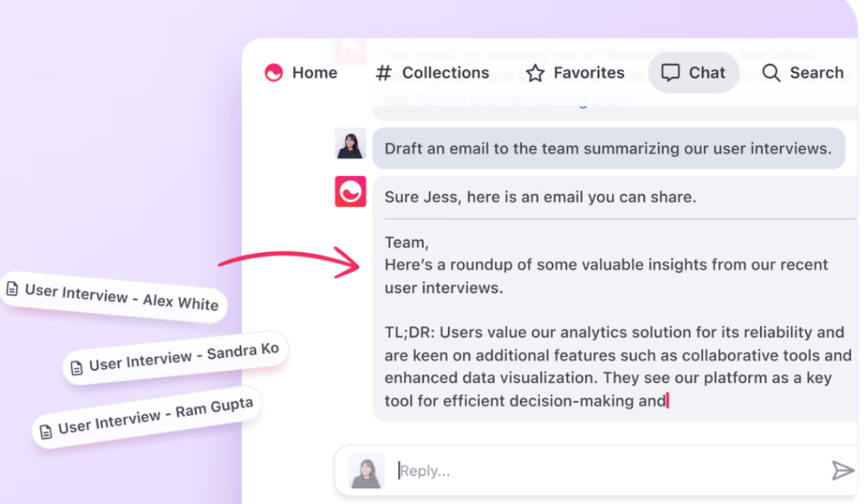The image size is (867, 504).
Task: Click the Chat speech bubble icon
Action: pos(670,73)
